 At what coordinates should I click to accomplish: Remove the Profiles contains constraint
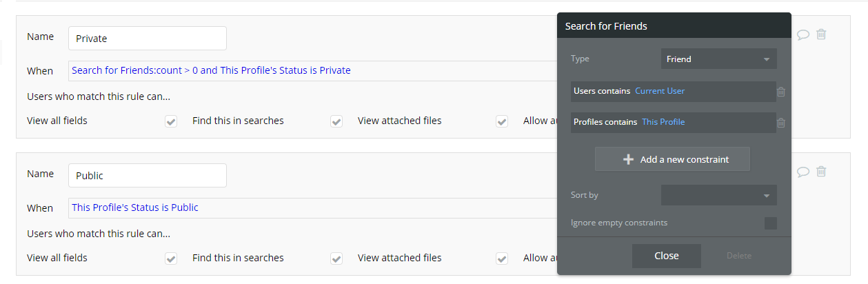coord(780,123)
